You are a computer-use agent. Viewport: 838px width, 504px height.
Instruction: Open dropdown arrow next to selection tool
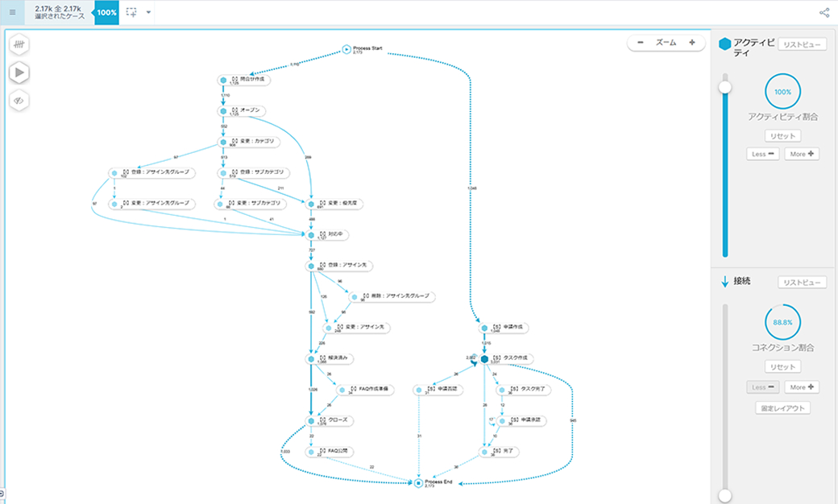pyautogui.click(x=148, y=13)
